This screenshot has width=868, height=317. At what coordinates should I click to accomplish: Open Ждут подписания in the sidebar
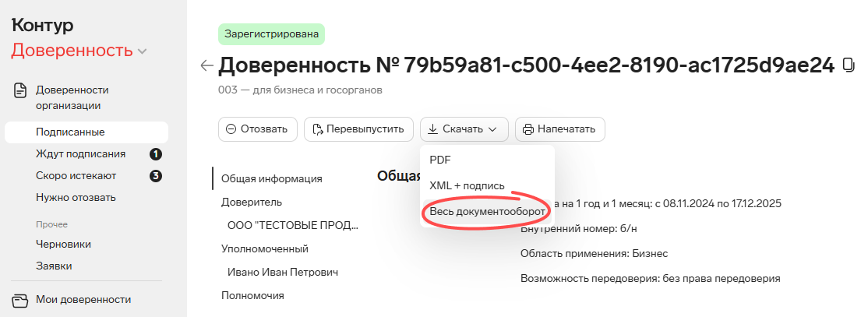(x=80, y=154)
